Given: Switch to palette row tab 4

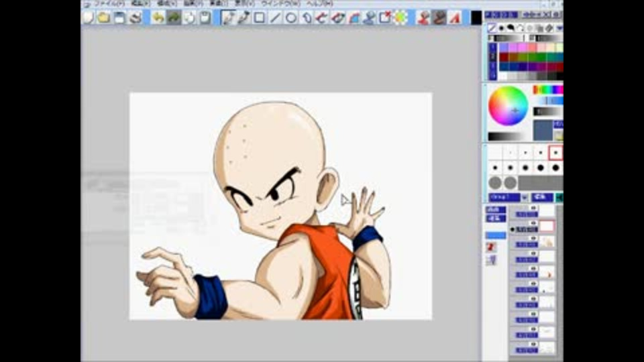Looking at the screenshot, I should [493, 76].
